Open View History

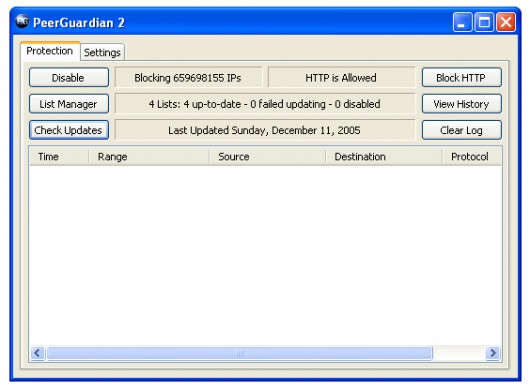pyautogui.click(x=461, y=104)
